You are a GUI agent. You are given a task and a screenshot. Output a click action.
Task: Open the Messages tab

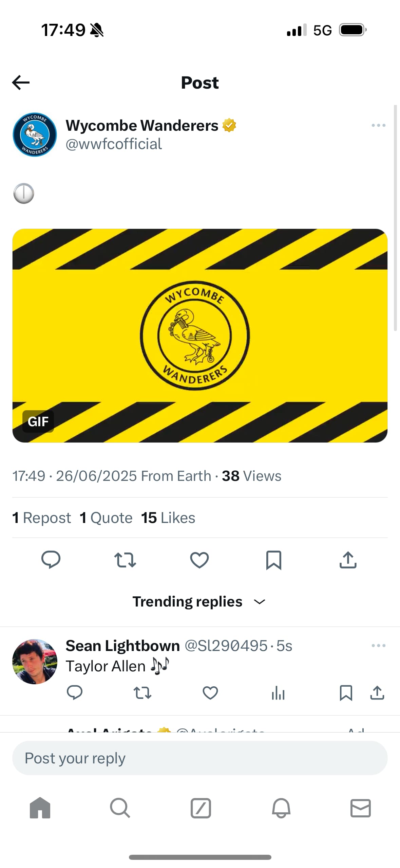(x=360, y=808)
